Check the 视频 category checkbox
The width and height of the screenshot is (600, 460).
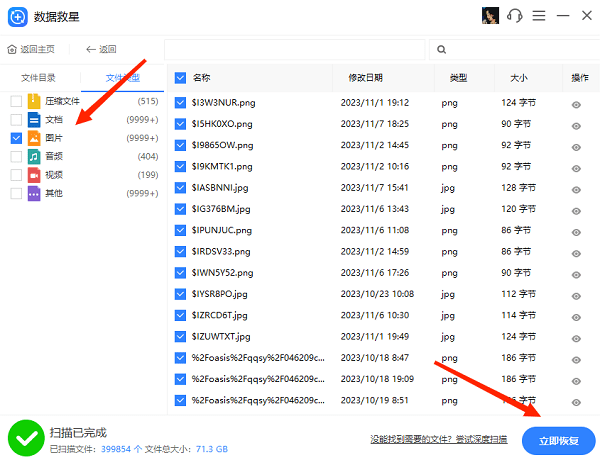(16, 175)
